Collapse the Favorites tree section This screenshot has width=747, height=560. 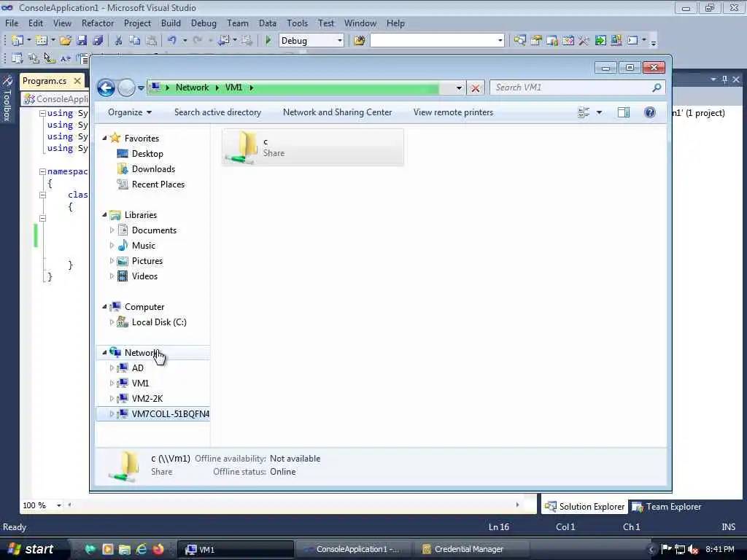click(104, 138)
